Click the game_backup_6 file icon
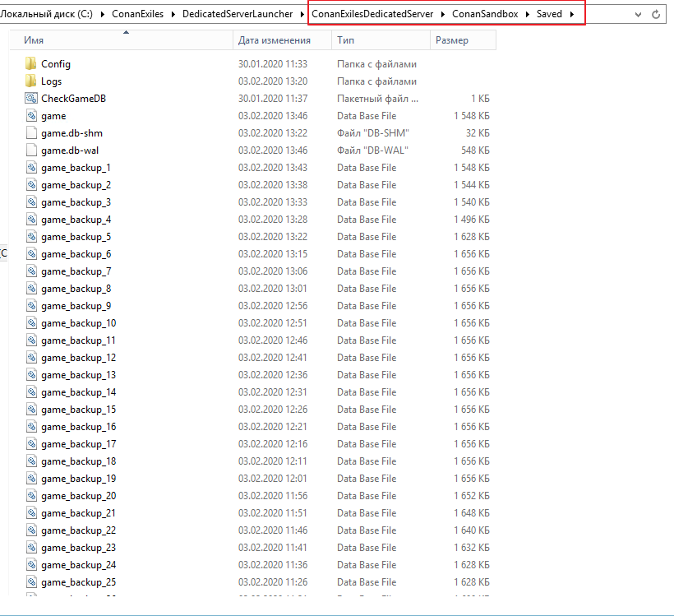674x616 pixels. 31,254
